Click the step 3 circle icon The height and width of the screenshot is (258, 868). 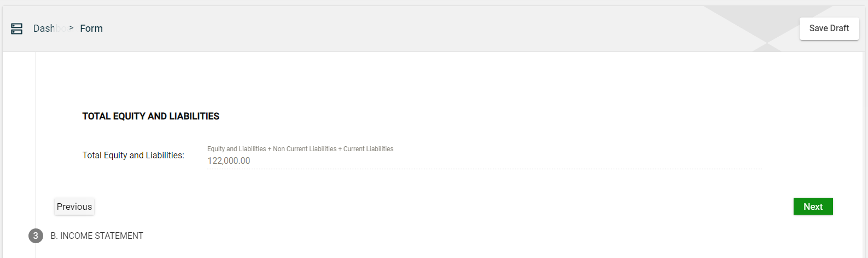click(x=36, y=236)
